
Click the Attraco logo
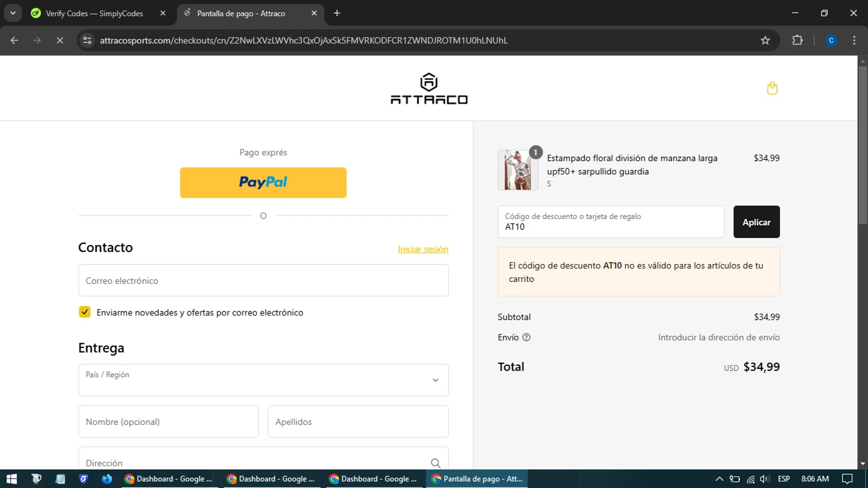(429, 89)
